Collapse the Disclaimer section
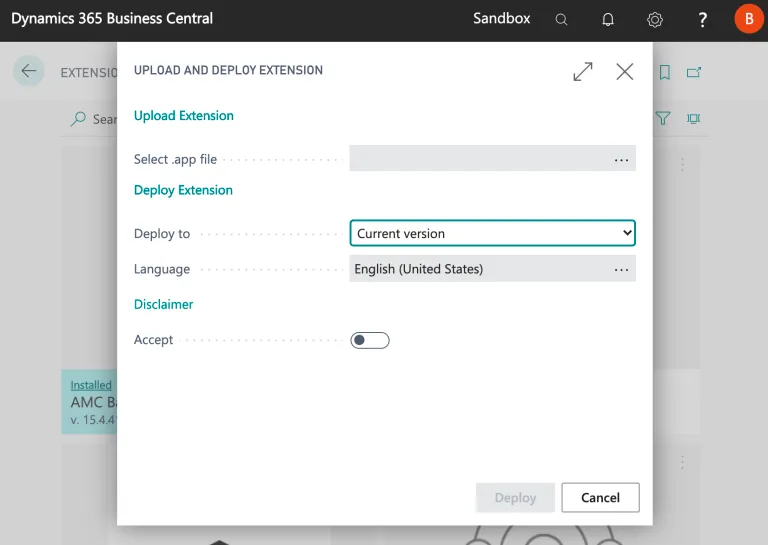 point(164,304)
